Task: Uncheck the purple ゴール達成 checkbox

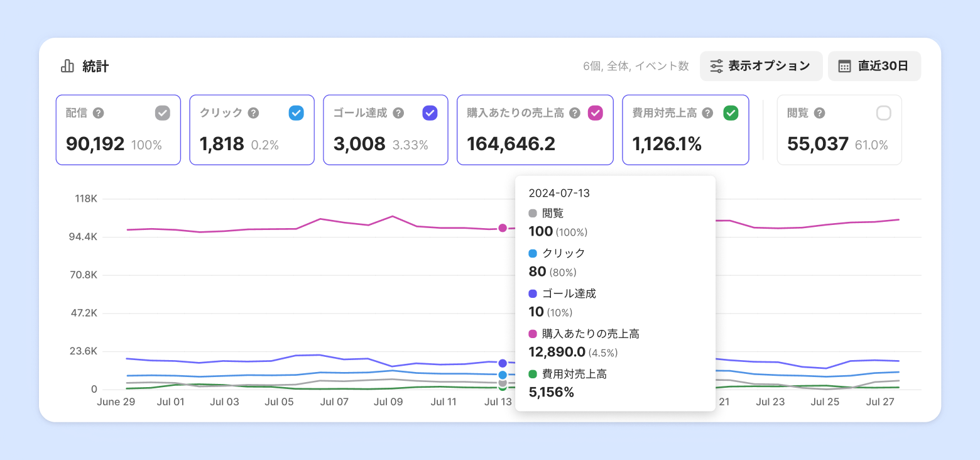Action: coord(430,113)
